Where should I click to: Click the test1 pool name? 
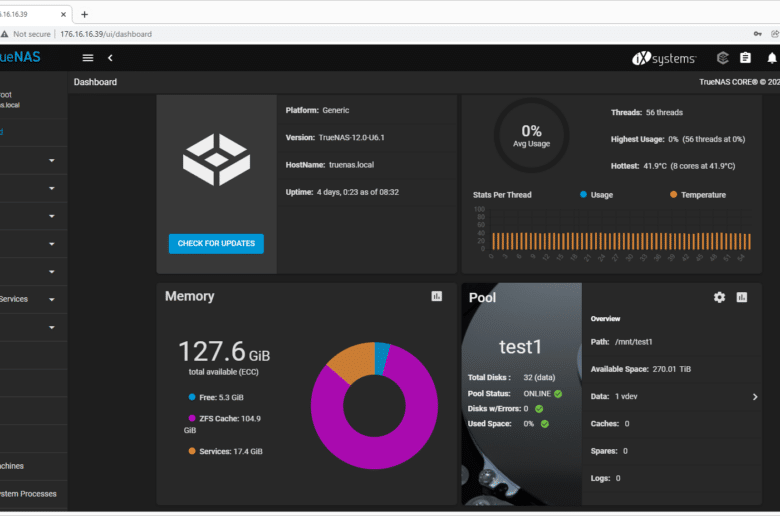pos(520,347)
